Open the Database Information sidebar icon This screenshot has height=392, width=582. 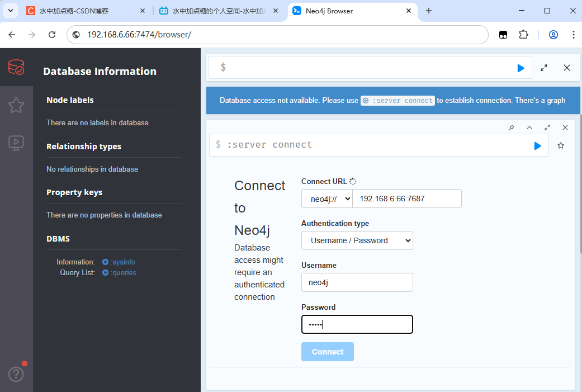(16, 67)
